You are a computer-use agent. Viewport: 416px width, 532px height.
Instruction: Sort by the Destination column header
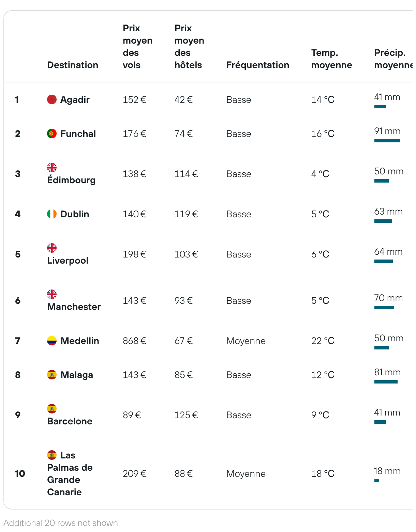tap(73, 65)
